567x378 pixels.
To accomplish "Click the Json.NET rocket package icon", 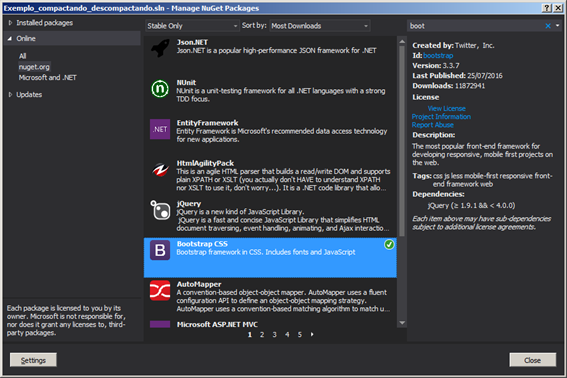I will pyautogui.click(x=160, y=48).
